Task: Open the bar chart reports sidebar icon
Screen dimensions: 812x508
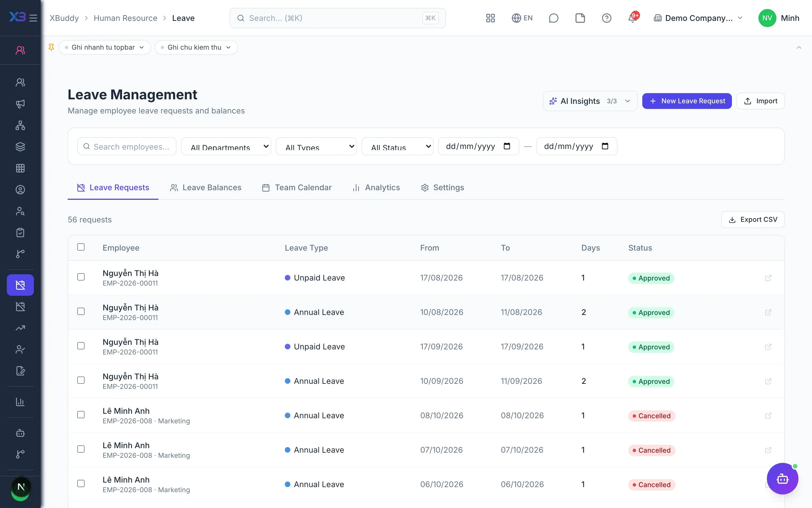Action: click(x=21, y=402)
